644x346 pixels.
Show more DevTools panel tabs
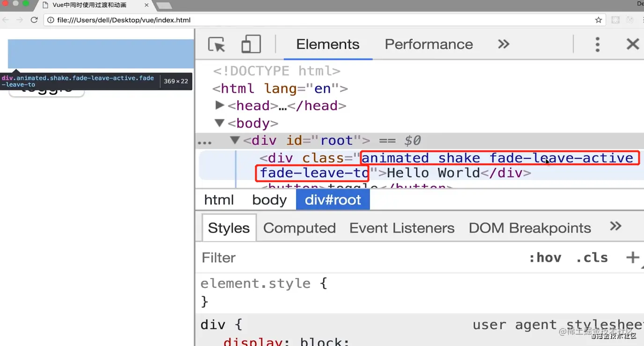pos(503,44)
